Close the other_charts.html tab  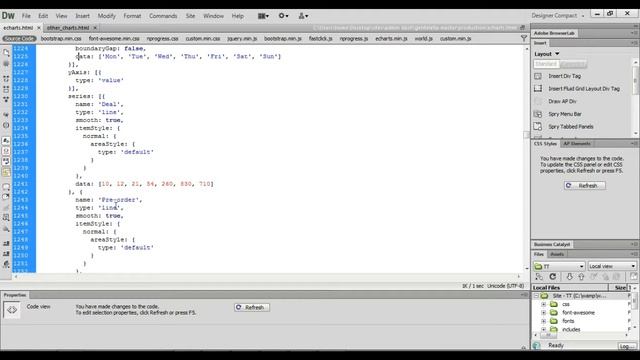point(95,28)
